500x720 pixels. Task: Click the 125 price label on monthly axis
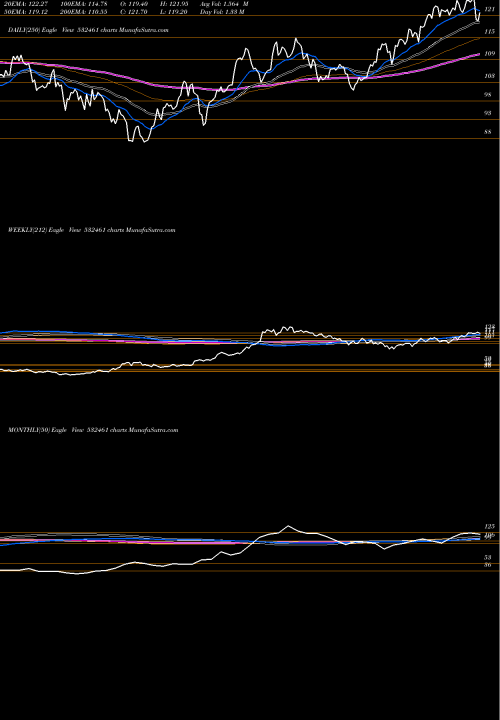click(489, 527)
